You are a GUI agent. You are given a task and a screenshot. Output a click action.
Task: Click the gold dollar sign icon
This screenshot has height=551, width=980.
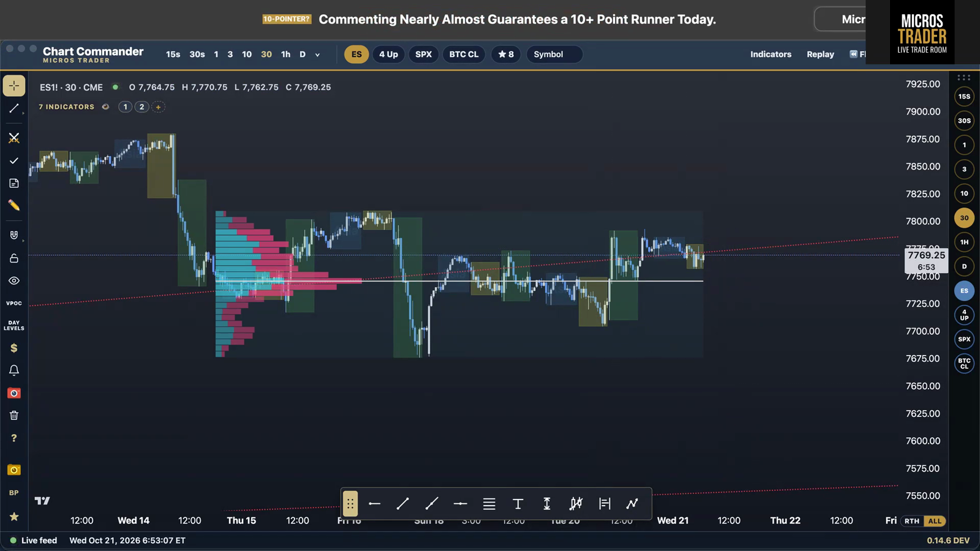click(x=14, y=348)
